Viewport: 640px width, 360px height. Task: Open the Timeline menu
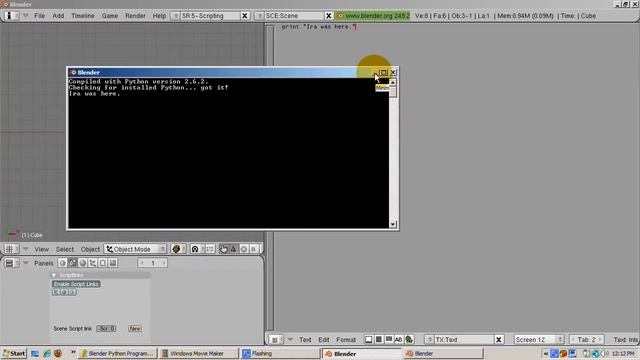(83, 16)
